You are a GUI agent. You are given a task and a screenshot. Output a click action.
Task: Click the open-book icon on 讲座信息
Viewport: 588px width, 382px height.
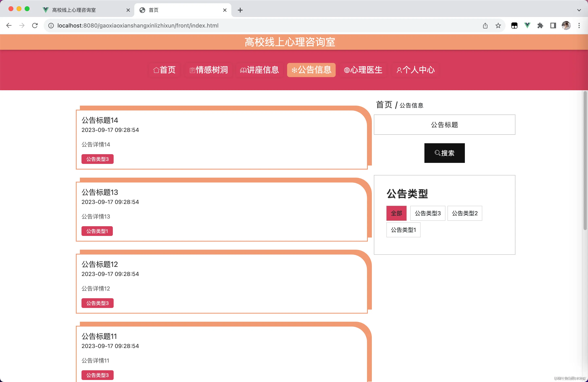tap(243, 70)
